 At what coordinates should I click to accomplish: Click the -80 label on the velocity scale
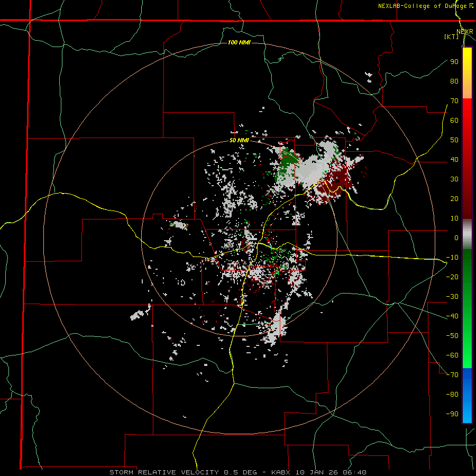[452, 395]
